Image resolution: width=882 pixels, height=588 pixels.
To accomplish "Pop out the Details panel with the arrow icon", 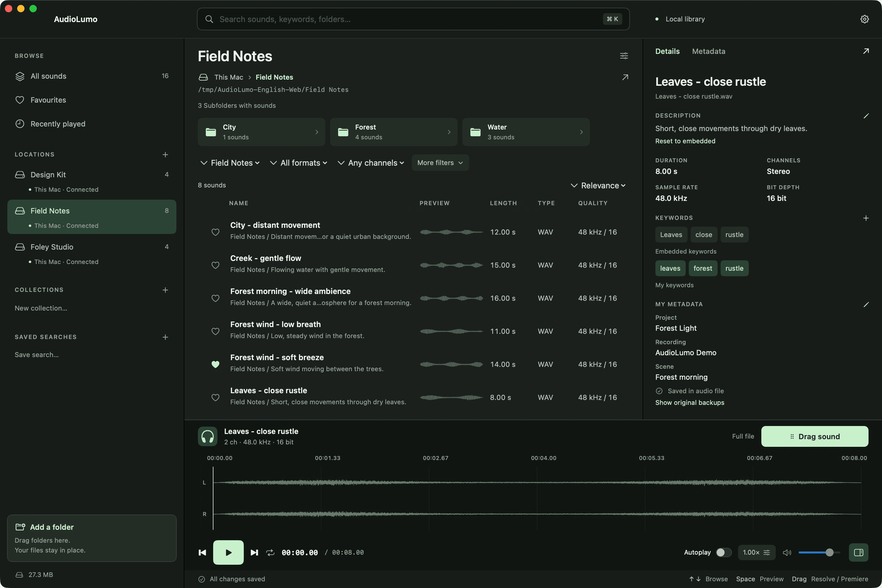I will tap(866, 51).
